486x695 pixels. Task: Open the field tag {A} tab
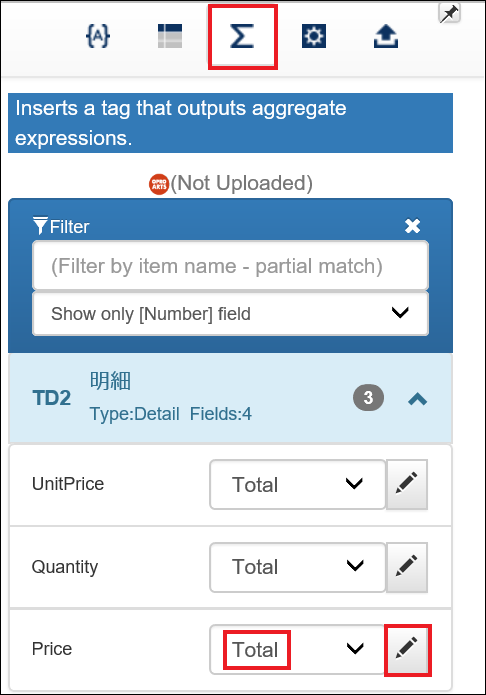coord(98,36)
